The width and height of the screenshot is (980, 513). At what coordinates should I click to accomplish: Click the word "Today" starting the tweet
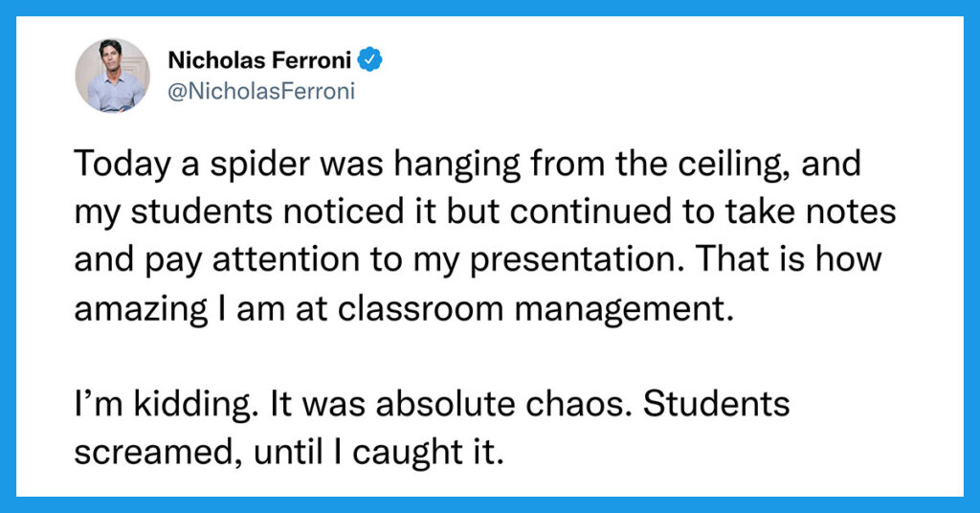pos(122,165)
